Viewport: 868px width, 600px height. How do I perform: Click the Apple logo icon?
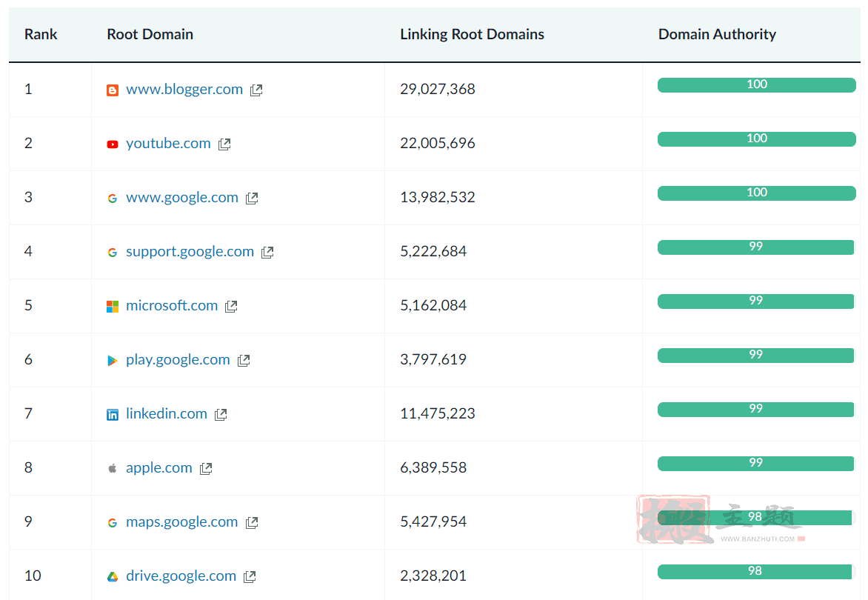[113, 469]
